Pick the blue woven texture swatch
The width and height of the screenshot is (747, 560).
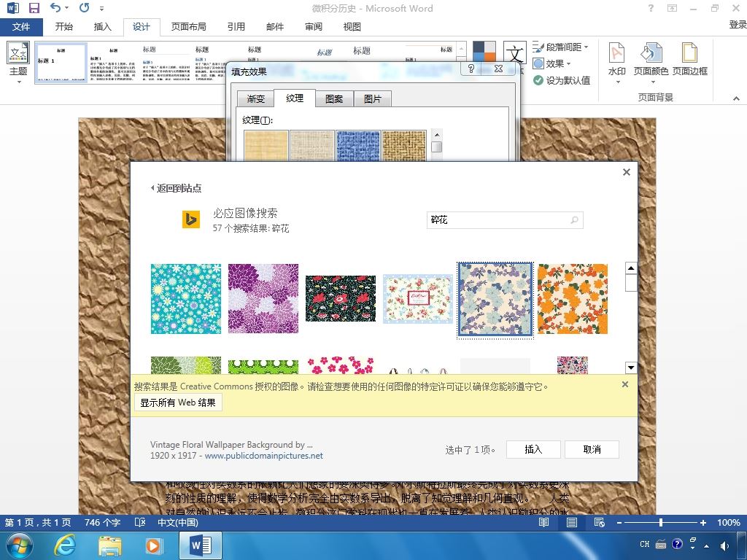pyautogui.click(x=357, y=146)
